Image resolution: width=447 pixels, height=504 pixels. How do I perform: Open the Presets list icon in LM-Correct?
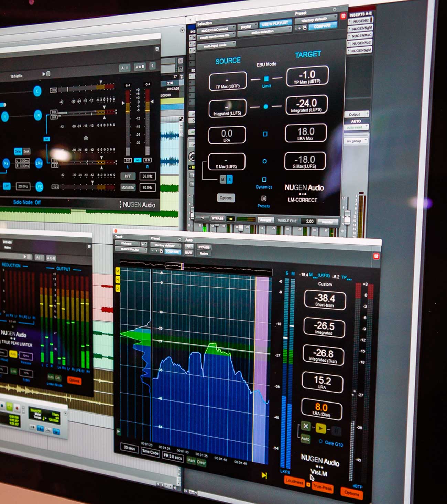tap(264, 199)
